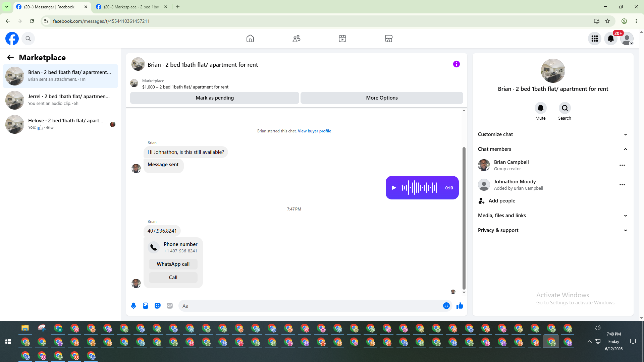The width and height of the screenshot is (644, 362).
Task: Open the volume speaker tray icon
Action: click(x=597, y=328)
